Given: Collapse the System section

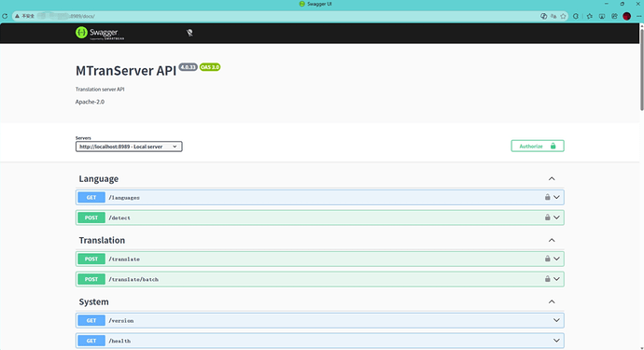Looking at the screenshot, I should coord(552,302).
